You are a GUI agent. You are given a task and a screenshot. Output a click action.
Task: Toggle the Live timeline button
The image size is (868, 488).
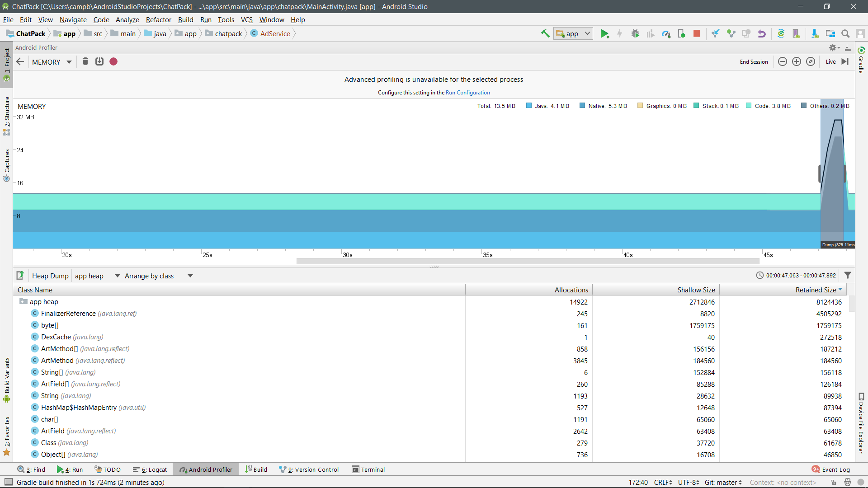coord(831,62)
